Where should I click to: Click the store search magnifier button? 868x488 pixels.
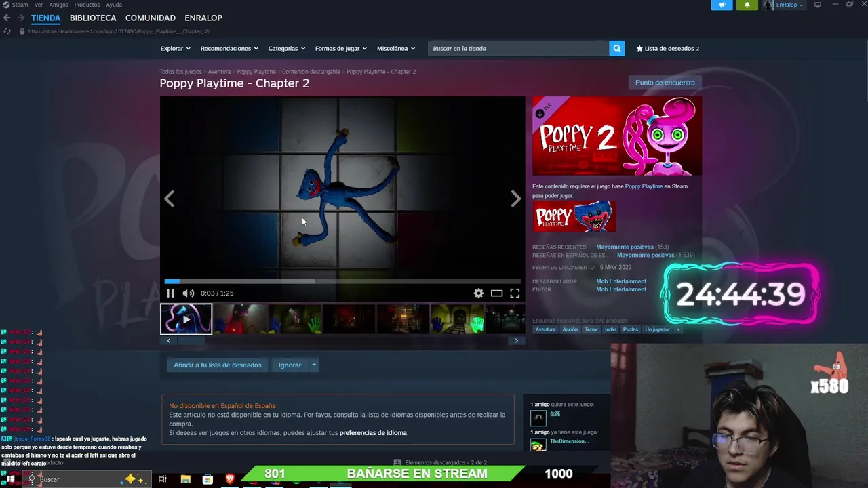point(616,48)
